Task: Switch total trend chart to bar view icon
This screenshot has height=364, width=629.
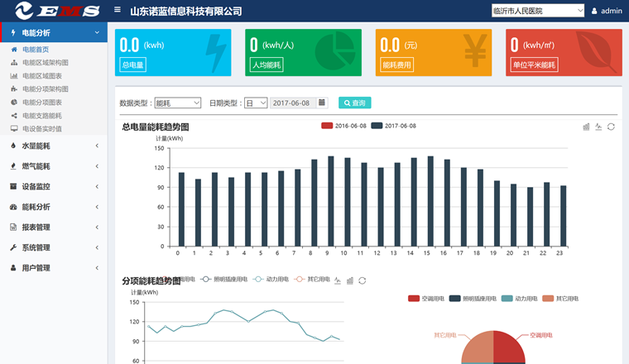Action: (586, 127)
